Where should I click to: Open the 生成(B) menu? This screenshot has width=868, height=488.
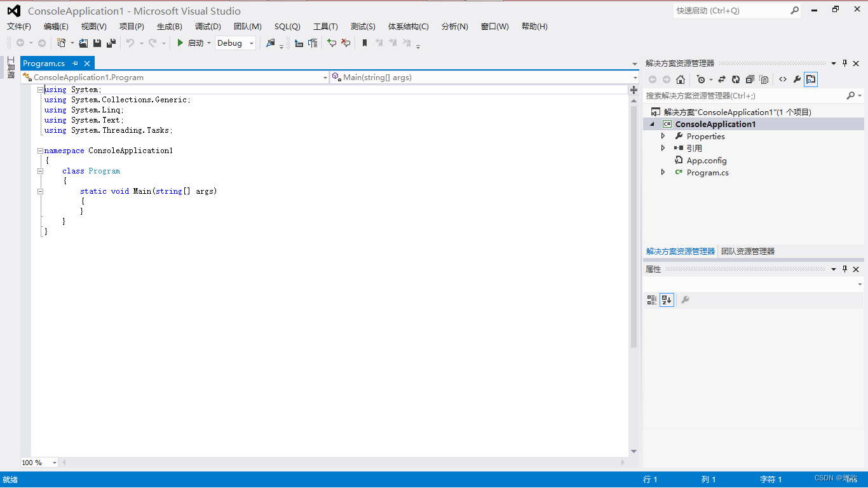[170, 27]
